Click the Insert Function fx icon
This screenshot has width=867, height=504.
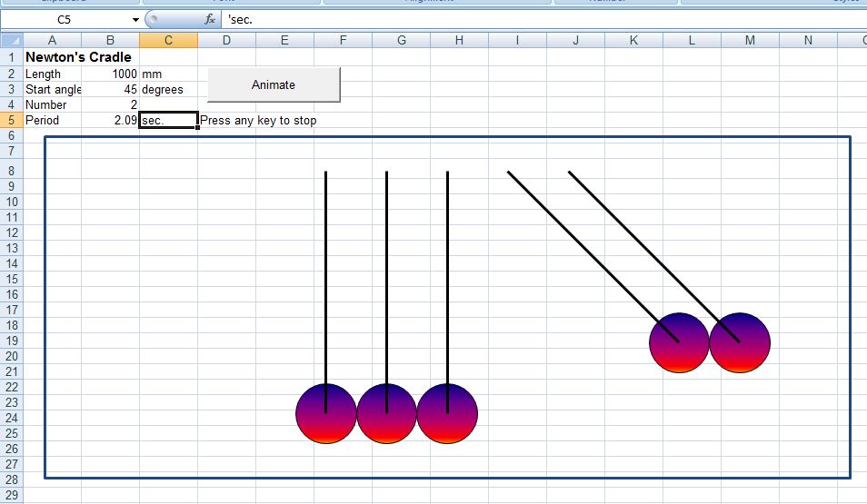point(210,19)
